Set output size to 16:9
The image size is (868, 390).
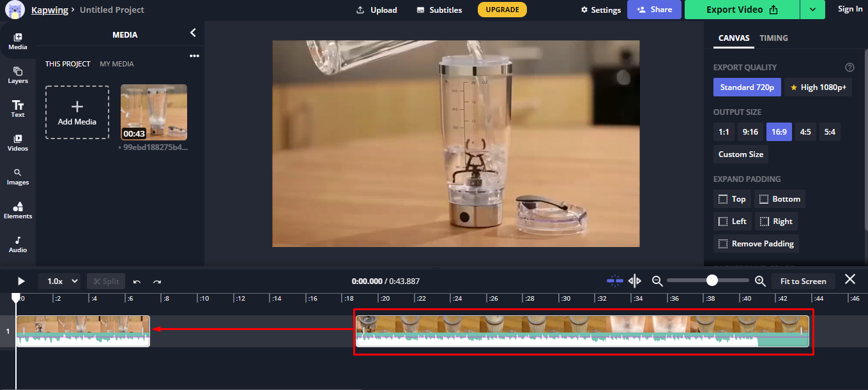(779, 131)
